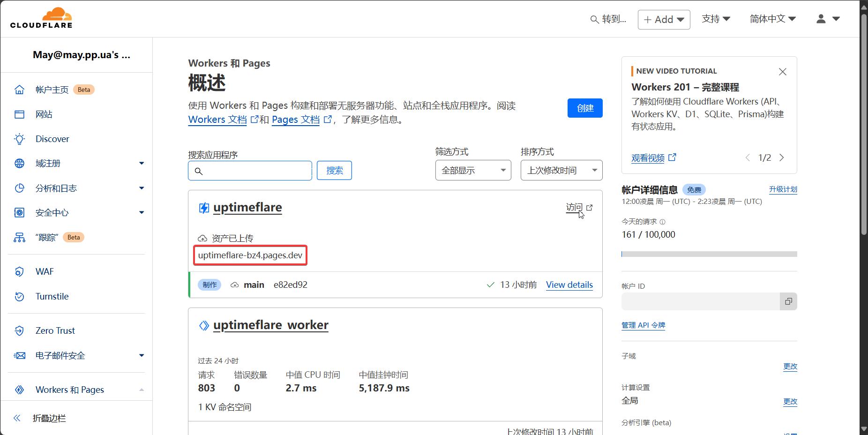Click external-link icon beside 访问
This screenshot has width=868, height=435.
tap(590, 207)
